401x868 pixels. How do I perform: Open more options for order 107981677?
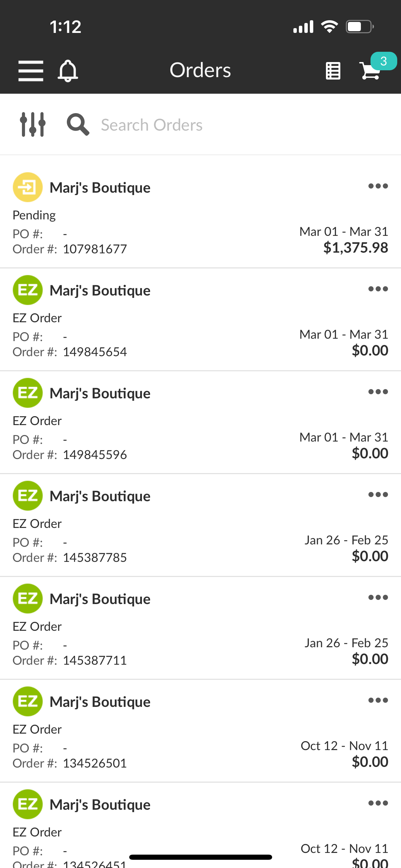(x=378, y=186)
